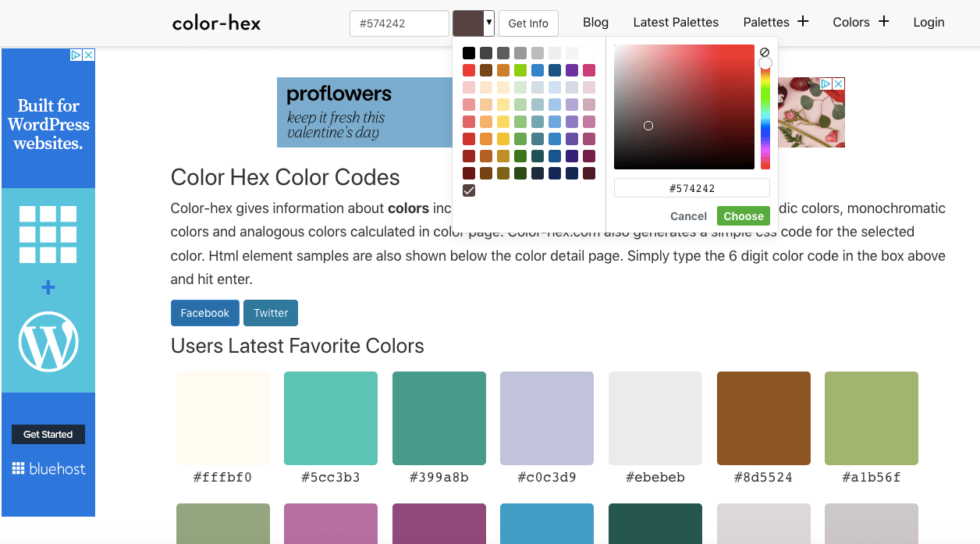Click the color-hex site logo
Screen dimensions: 980x544
(216, 23)
